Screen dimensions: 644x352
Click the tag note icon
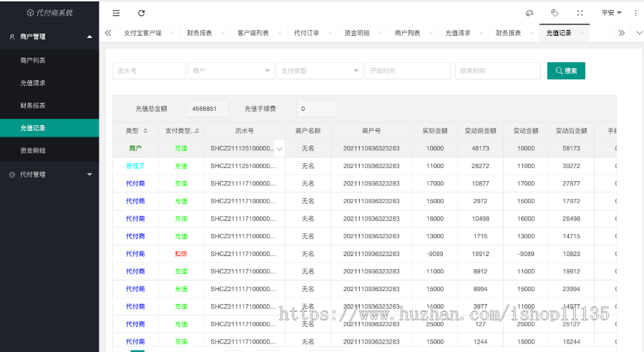click(x=555, y=13)
